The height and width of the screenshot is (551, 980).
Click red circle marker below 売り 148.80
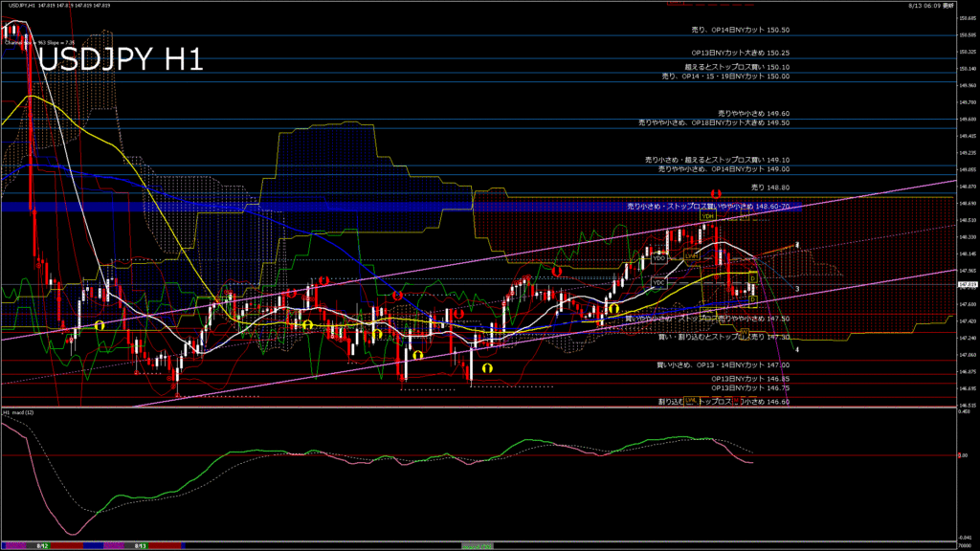(x=716, y=194)
